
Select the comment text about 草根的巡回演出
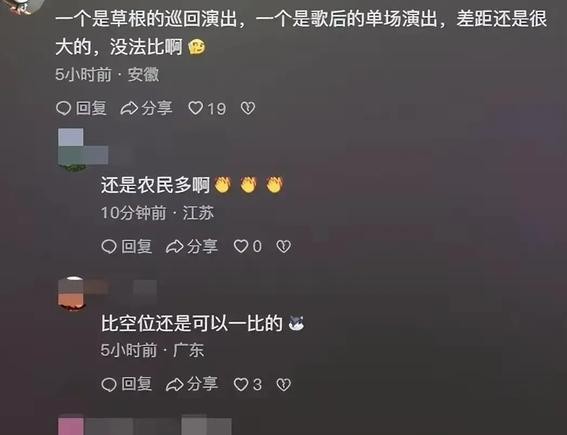pyautogui.click(x=301, y=33)
